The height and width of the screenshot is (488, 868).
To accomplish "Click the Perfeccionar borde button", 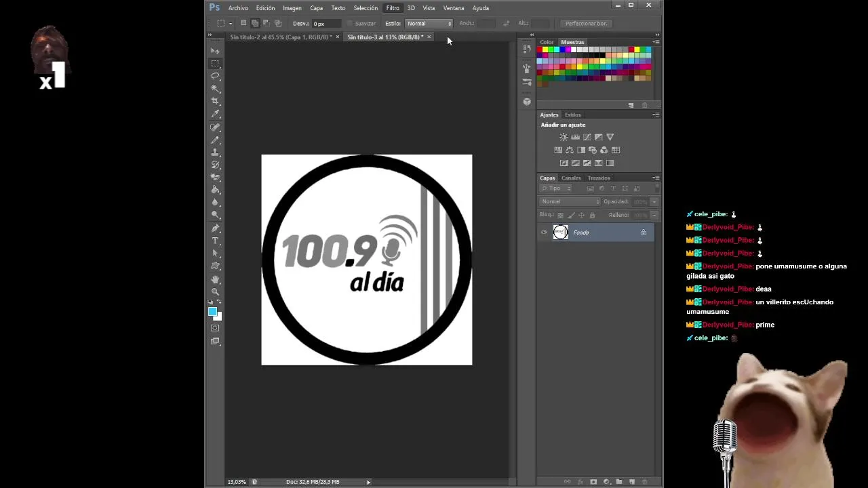I will click(587, 23).
